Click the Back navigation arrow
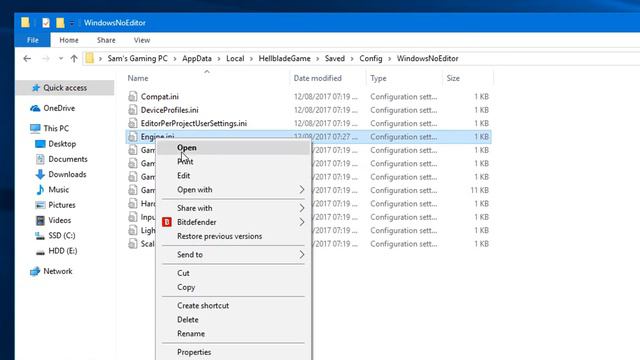Viewport: 640px width, 360px height. 27,59
